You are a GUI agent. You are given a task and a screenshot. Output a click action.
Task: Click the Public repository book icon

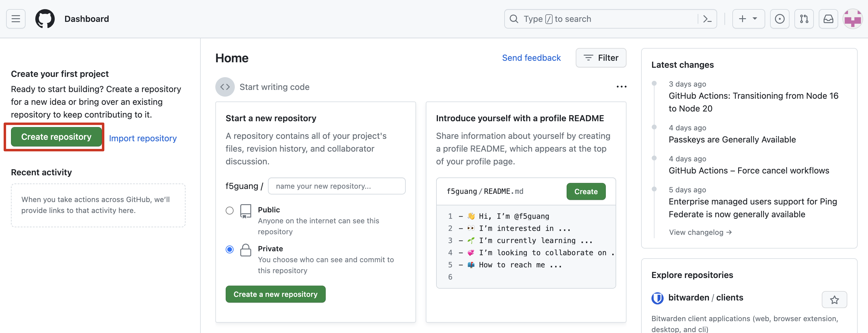tap(246, 211)
